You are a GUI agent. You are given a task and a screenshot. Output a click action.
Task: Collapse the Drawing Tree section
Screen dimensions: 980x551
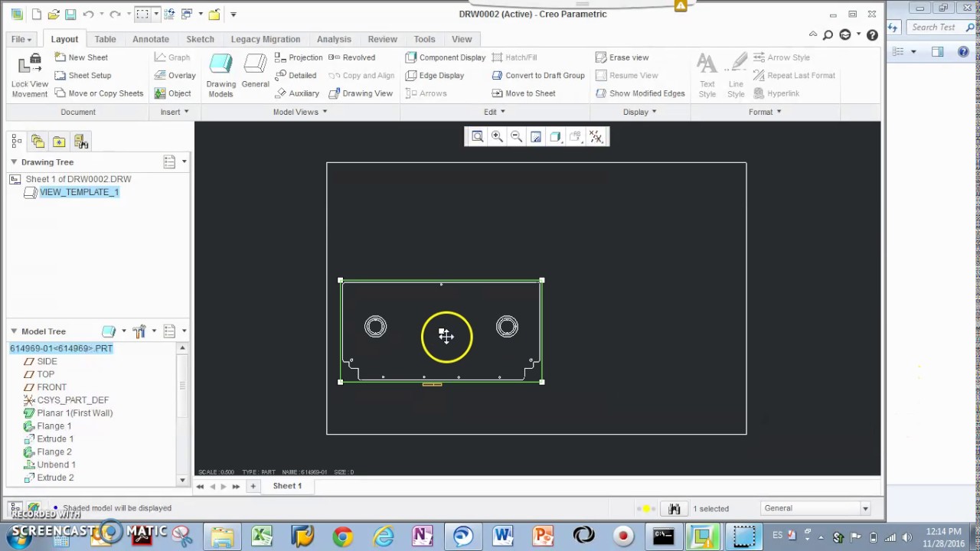[14, 162]
